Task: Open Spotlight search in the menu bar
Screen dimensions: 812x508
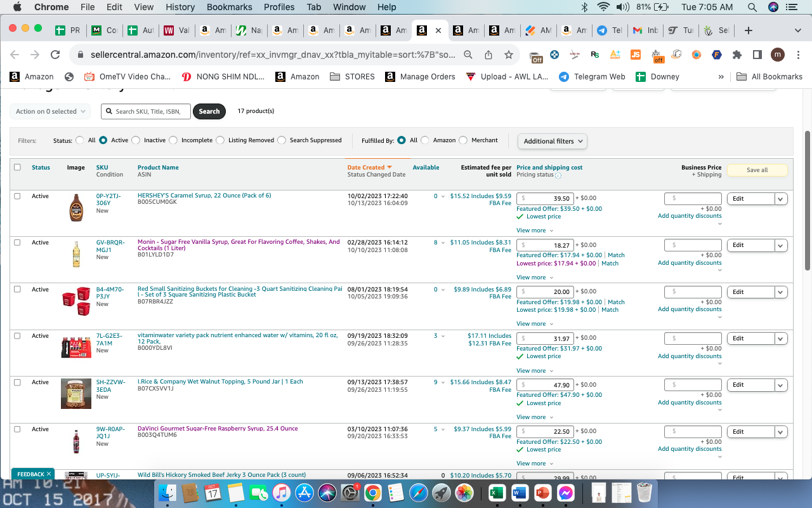Action: (752, 7)
